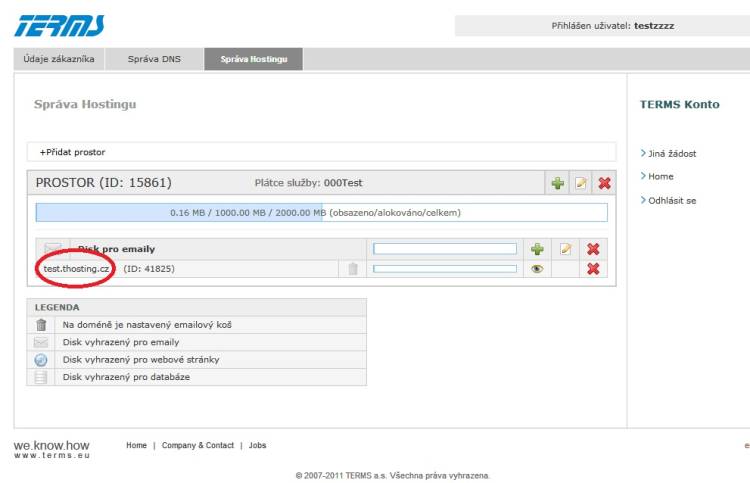This screenshot has width=750, height=483.
Task: Edit the Disk pro emaily row
Action: coord(565,249)
